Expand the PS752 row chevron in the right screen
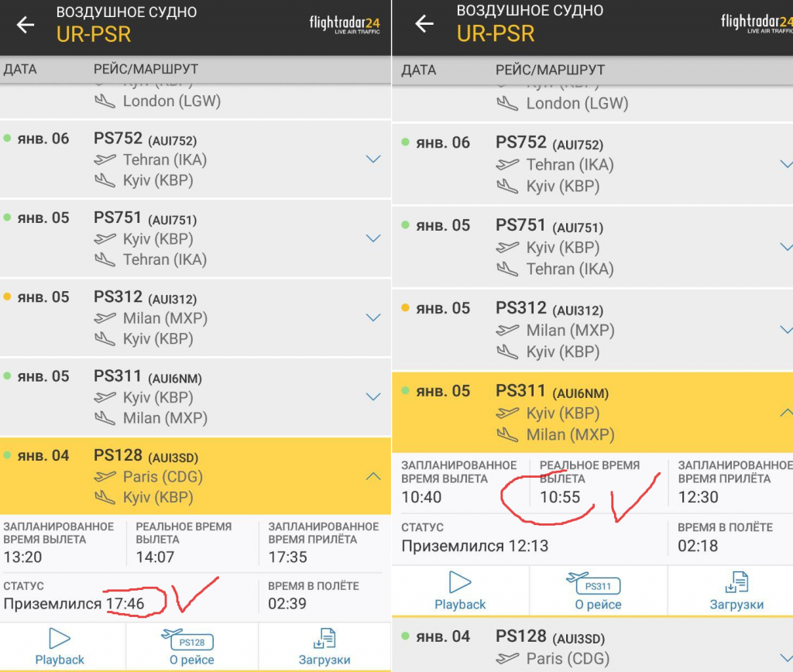Screen dimensions: 793x672 pyautogui.click(x=785, y=164)
